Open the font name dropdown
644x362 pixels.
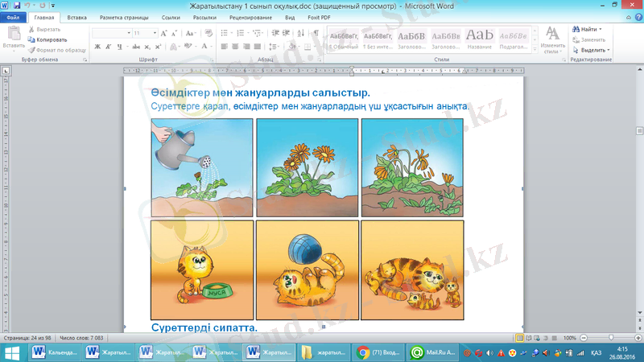(x=128, y=33)
